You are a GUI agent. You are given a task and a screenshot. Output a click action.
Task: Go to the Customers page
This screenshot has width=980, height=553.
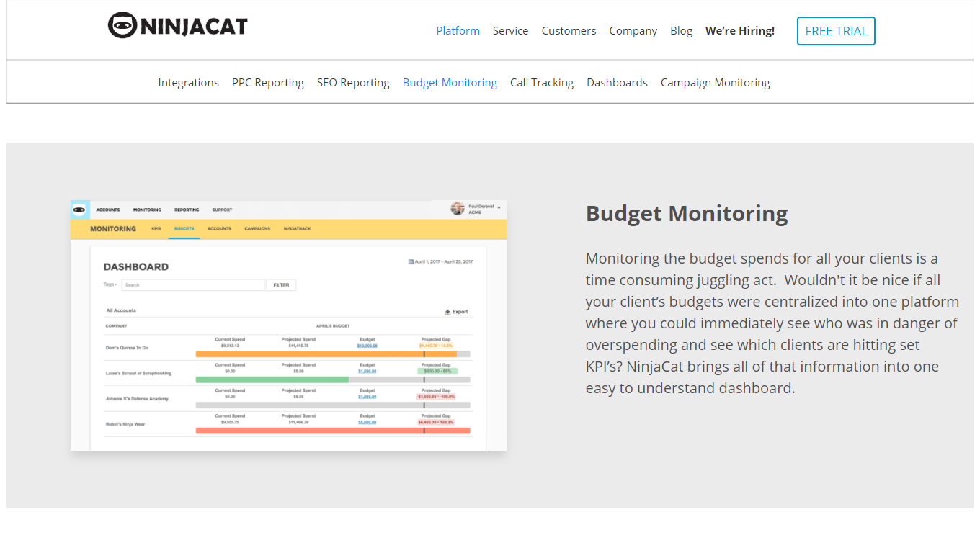click(569, 31)
